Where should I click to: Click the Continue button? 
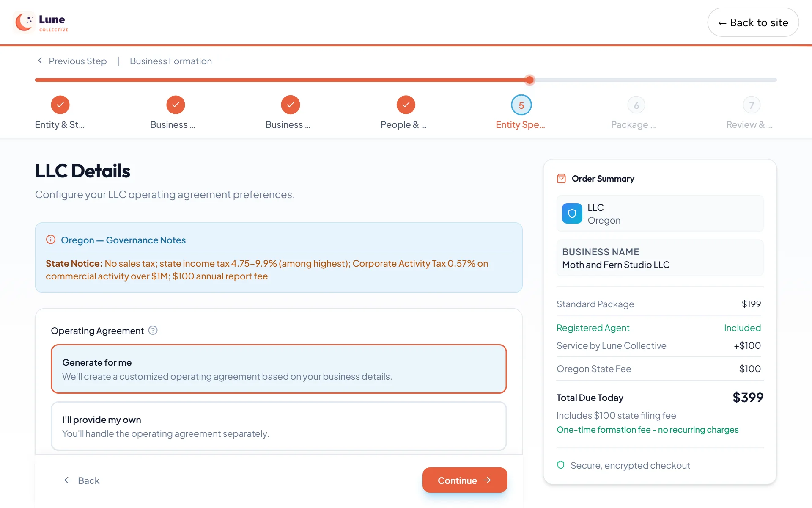(x=465, y=480)
